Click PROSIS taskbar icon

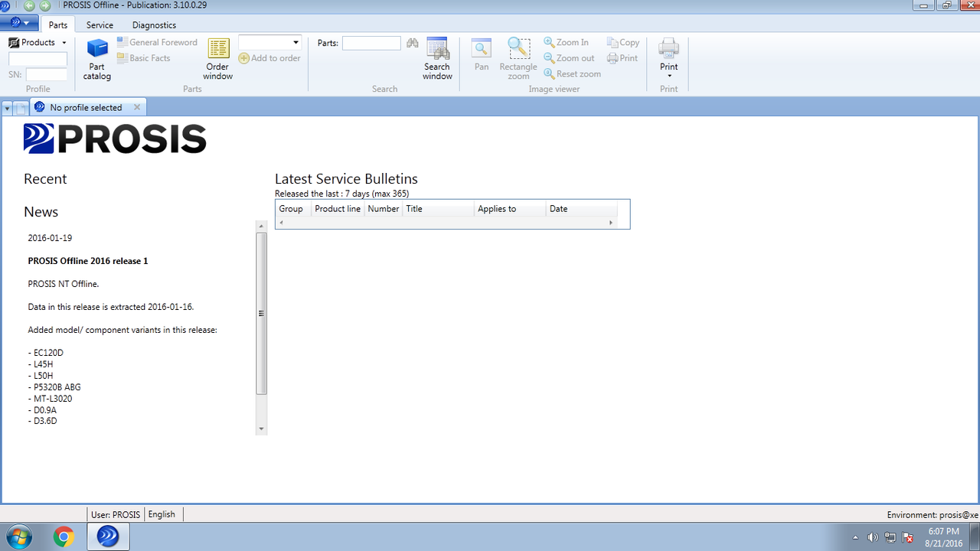coord(108,536)
